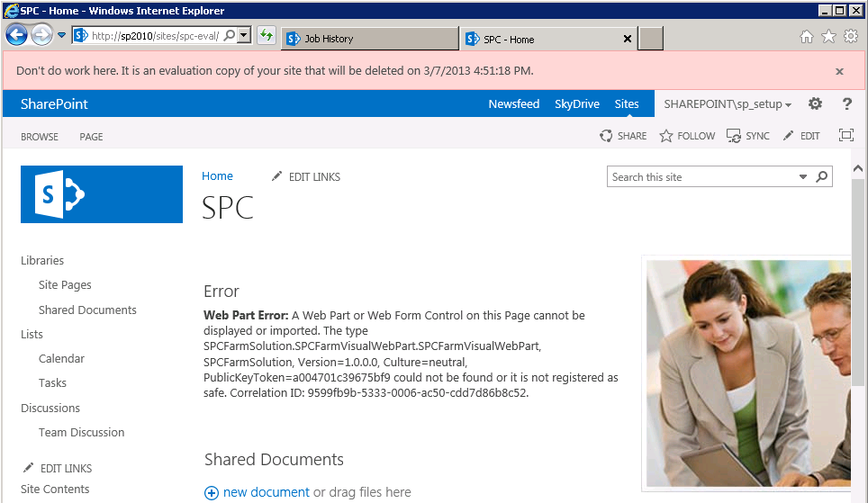Viewport: 868px width, 503px height.
Task: Open the Discussions quick launch heading
Action: (x=50, y=408)
